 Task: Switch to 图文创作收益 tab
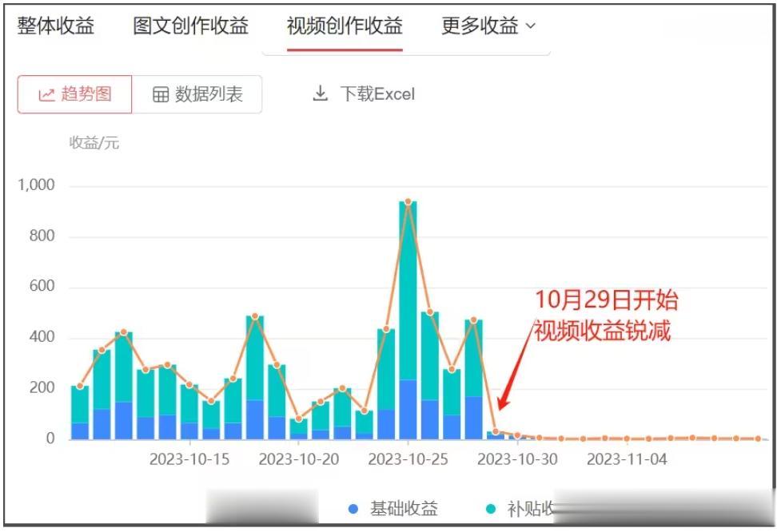pyautogui.click(x=191, y=26)
